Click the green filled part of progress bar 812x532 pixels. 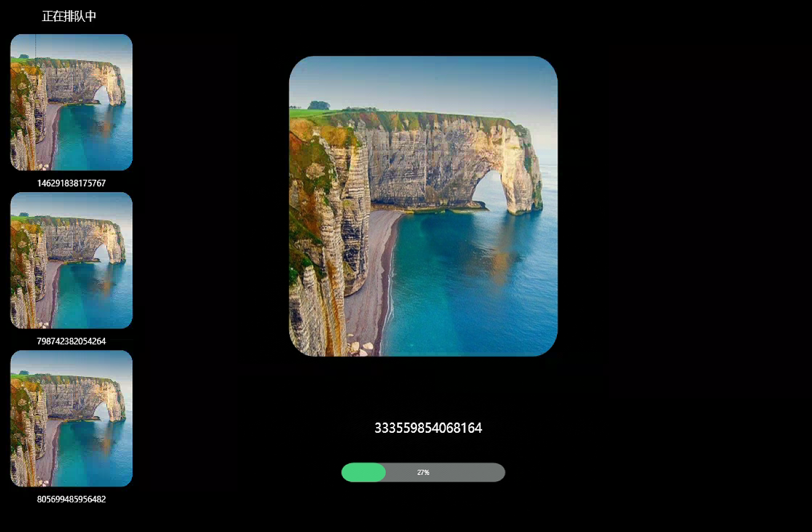coord(363,472)
